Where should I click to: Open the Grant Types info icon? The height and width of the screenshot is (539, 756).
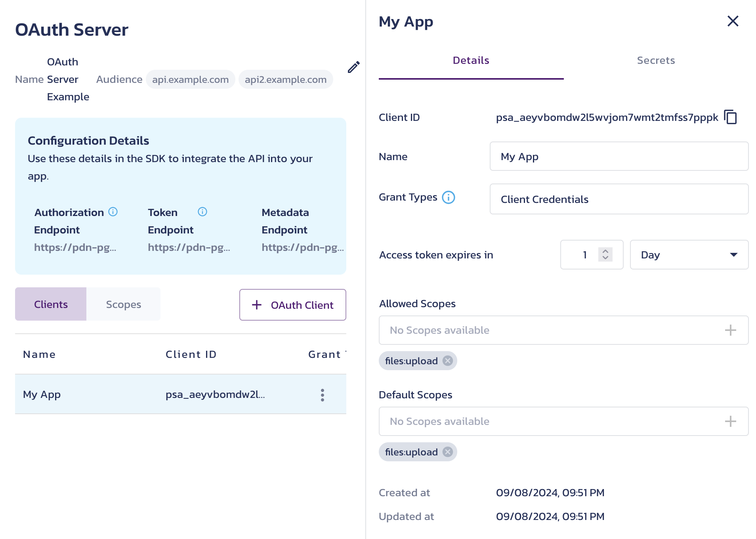click(x=449, y=197)
